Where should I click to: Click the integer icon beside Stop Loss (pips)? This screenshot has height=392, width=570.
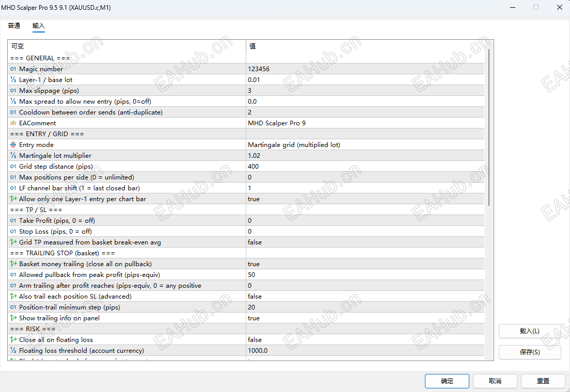pos(13,232)
